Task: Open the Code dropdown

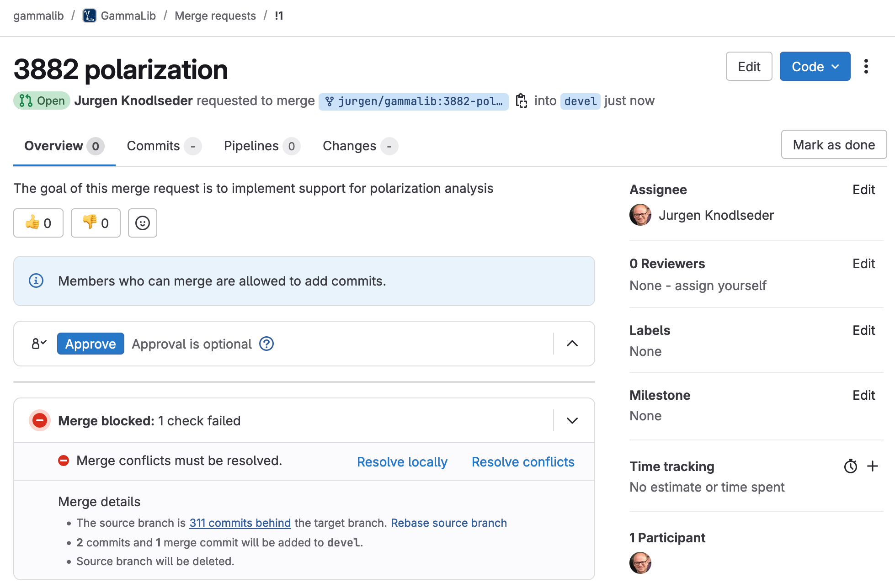Action: pyautogui.click(x=815, y=66)
